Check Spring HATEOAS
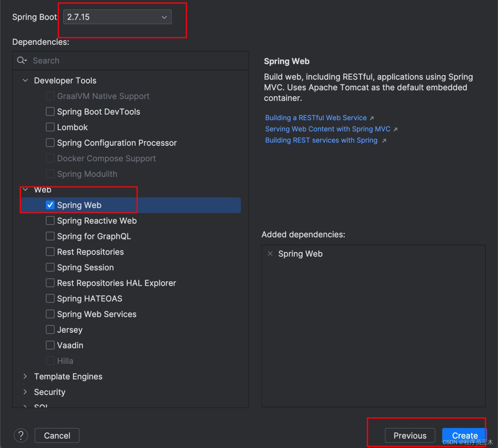This screenshot has height=448, width=498. 50,298
